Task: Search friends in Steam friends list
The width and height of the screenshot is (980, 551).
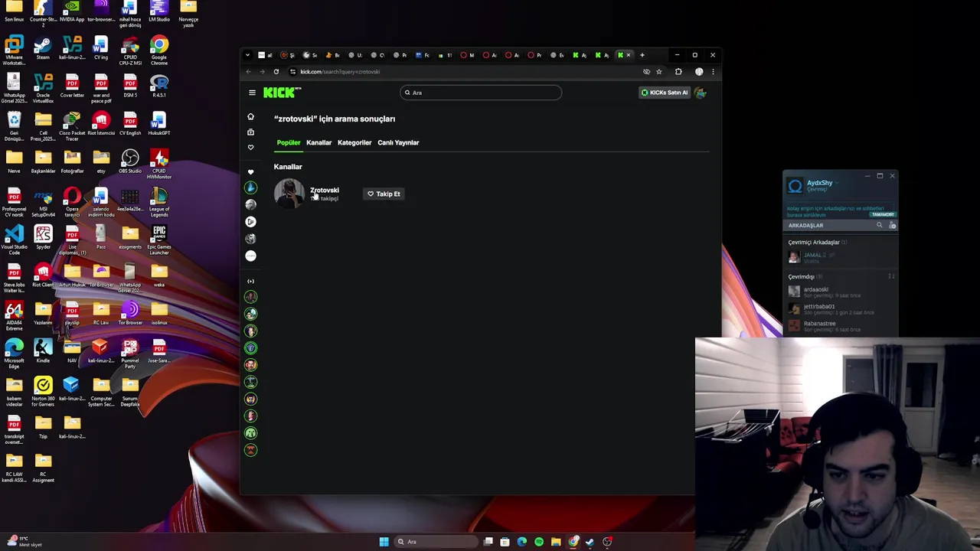Action: tap(879, 225)
